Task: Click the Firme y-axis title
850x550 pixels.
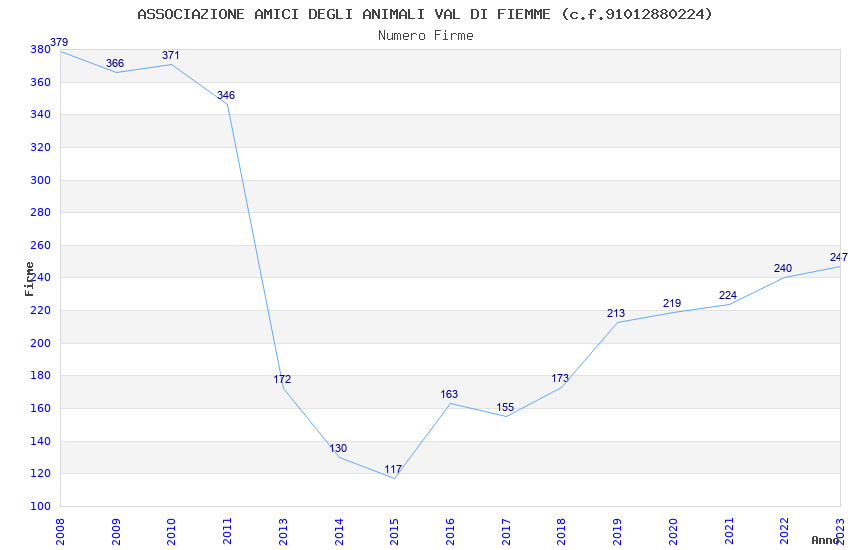Action: [29, 279]
